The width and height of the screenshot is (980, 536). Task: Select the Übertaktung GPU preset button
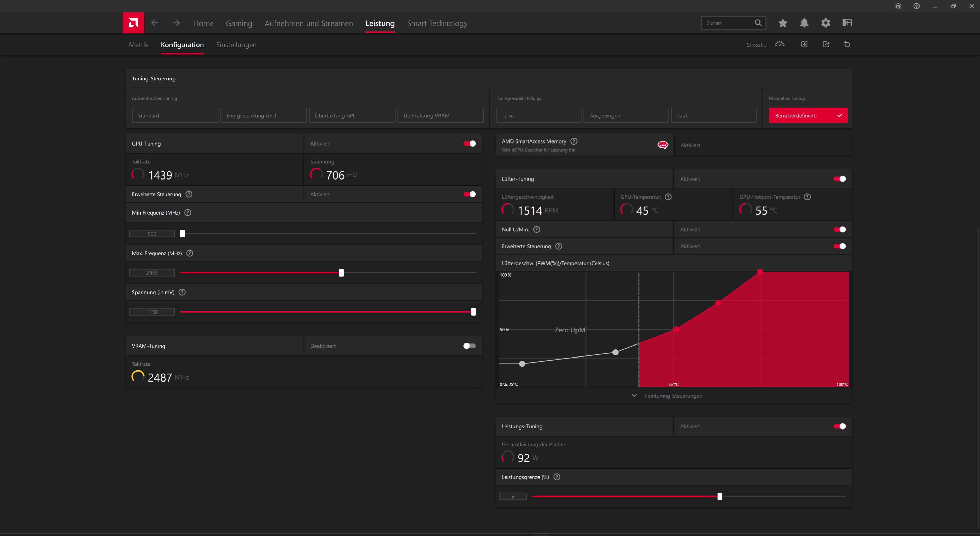click(352, 115)
